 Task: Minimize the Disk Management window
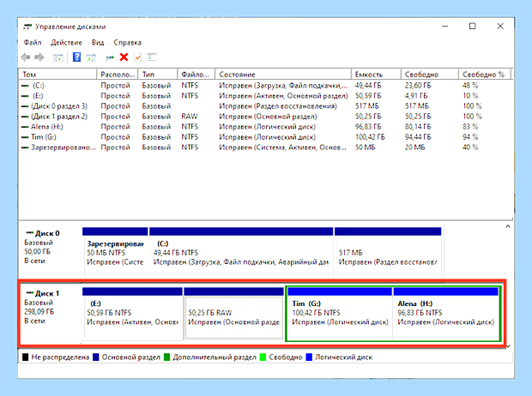coord(445,26)
